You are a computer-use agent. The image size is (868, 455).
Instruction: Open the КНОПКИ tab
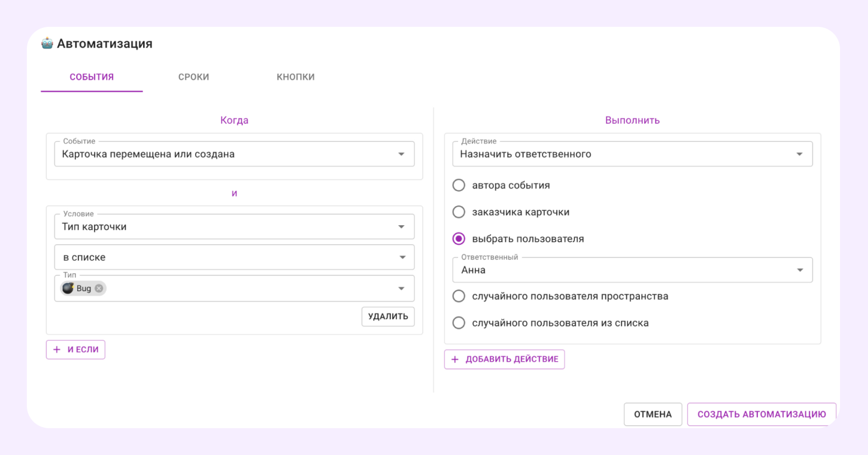(x=295, y=77)
